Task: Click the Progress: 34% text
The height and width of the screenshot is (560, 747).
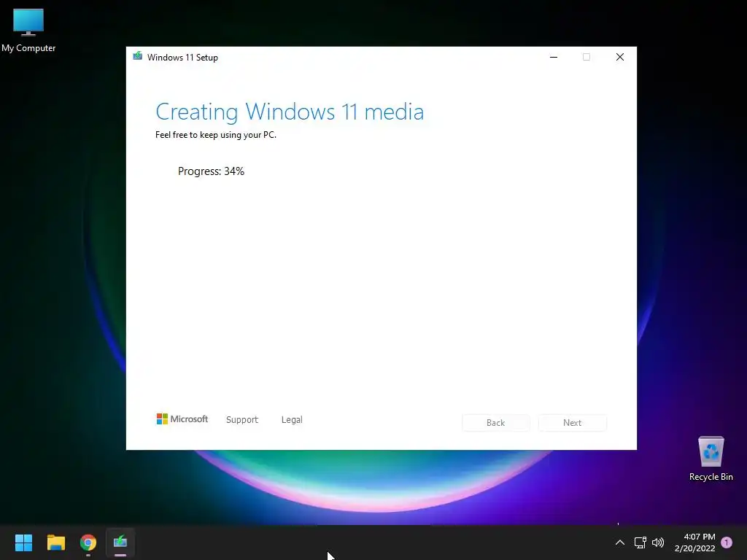Action: click(x=211, y=171)
